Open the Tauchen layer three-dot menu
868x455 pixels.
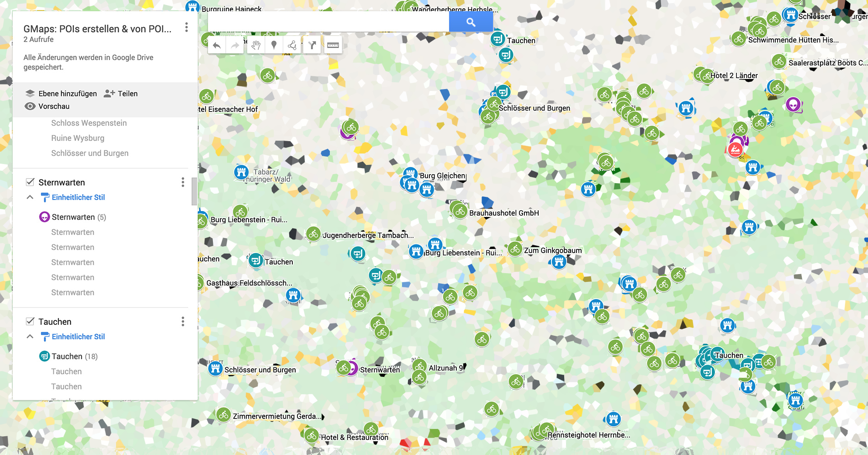[183, 322]
